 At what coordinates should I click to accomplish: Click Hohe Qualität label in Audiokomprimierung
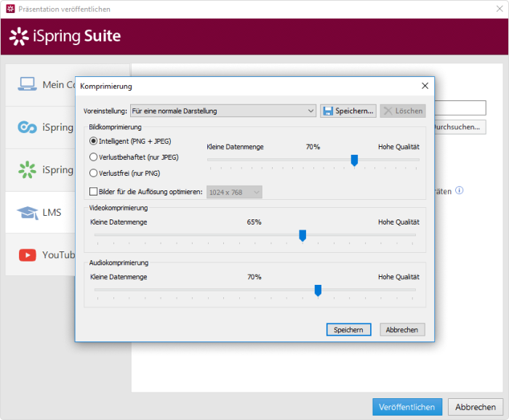tap(398, 277)
